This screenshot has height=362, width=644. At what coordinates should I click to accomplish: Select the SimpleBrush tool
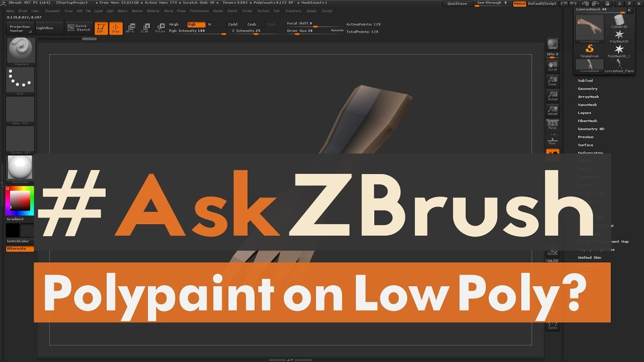(x=590, y=51)
